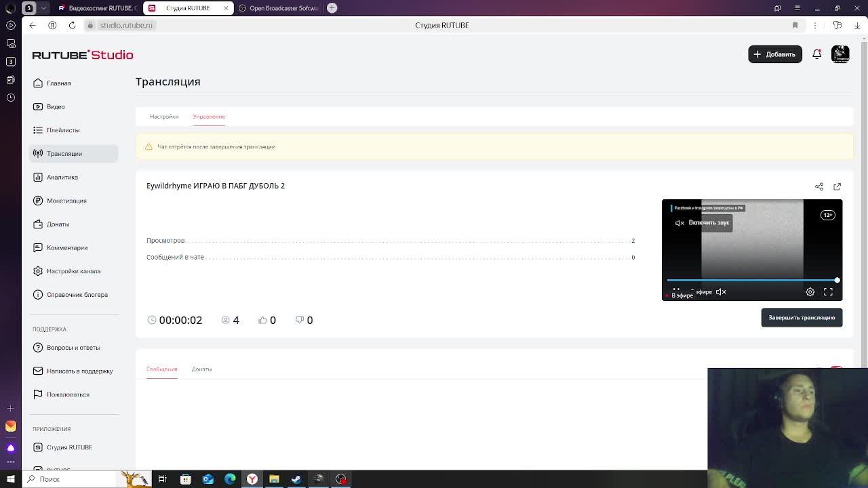Viewport: 868px width, 488px height.
Task: Open a new browser tab with plus
Action: click(332, 8)
